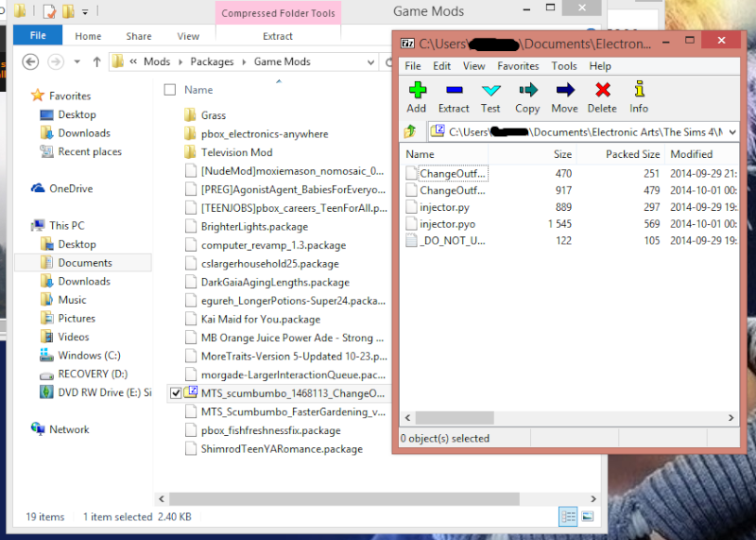Screen dimensions: 756x540
Task: Click Mods in the breadcrumb path
Action: tap(157, 61)
